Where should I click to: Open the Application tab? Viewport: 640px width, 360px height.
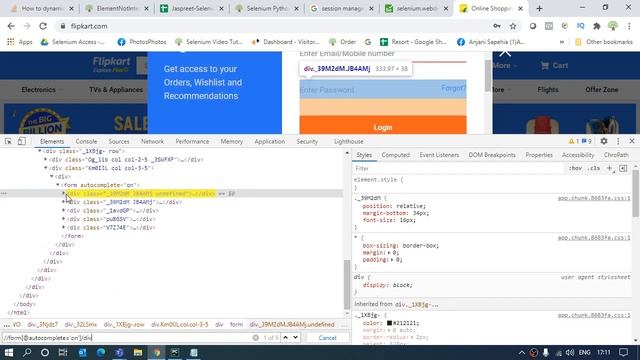tap(269, 141)
